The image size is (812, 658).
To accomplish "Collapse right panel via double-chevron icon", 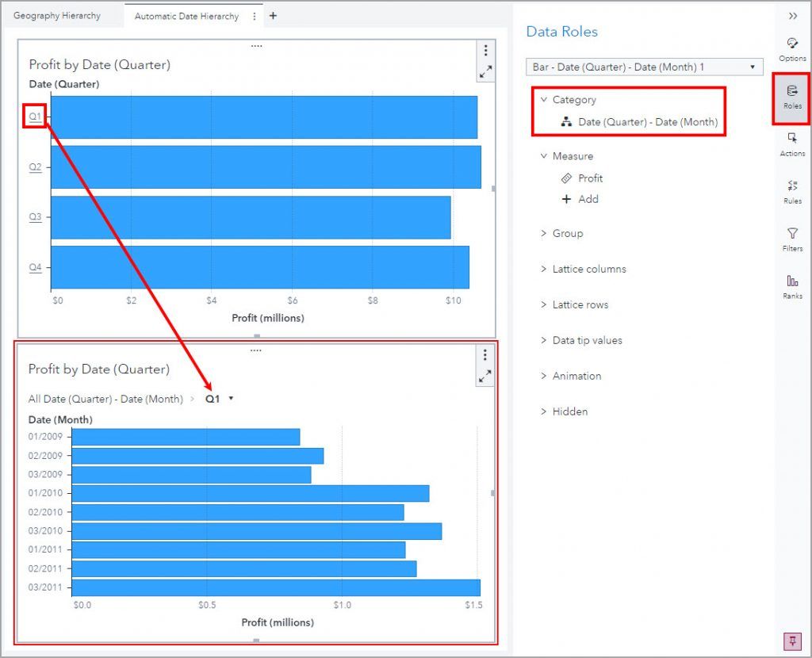I will click(792, 15).
